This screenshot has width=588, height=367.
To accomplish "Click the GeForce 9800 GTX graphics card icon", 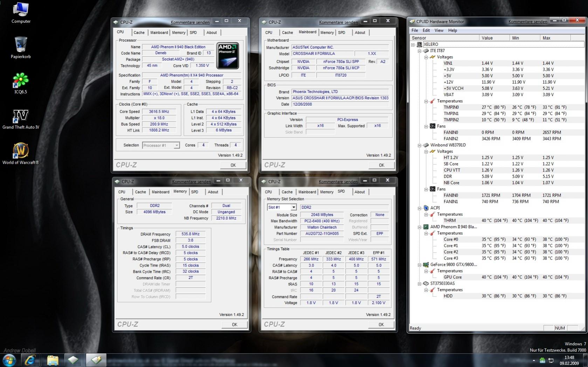I will pyautogui.click(x=426, y=265).
